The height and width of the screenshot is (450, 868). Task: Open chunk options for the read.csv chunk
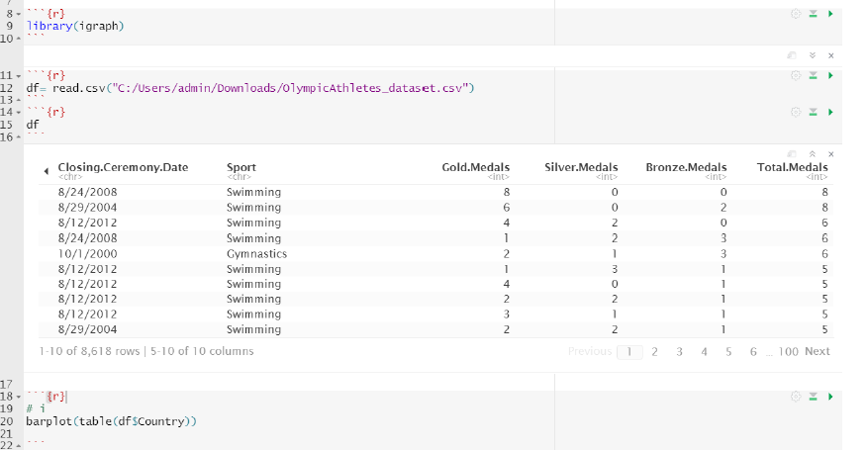pos(796,75)
